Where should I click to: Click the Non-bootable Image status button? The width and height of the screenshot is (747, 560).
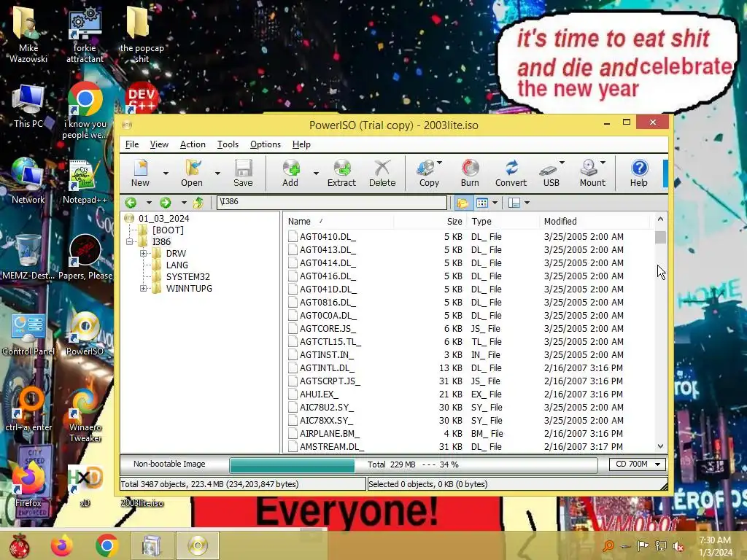169,464
